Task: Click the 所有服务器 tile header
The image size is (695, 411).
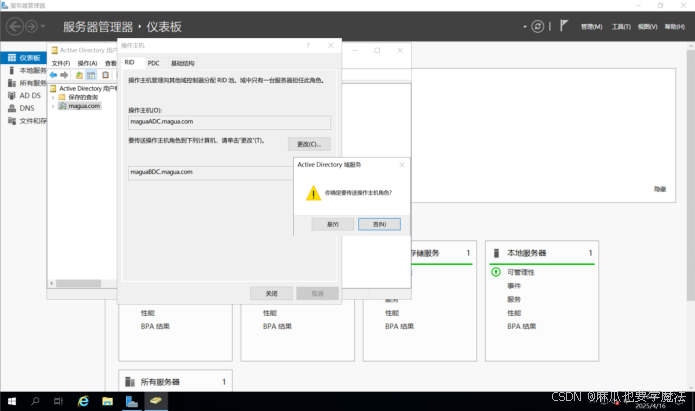Action: point(176,382)
